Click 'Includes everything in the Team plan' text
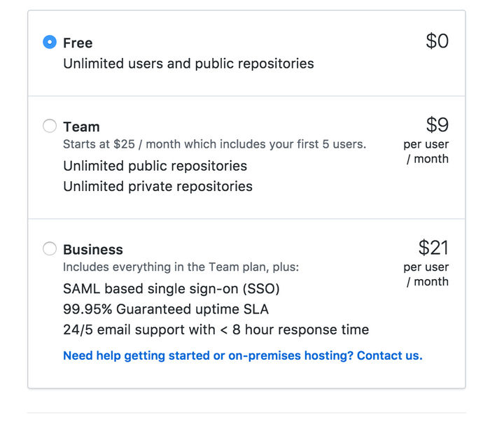Screen dimensions: 504x424 (181, 267)
